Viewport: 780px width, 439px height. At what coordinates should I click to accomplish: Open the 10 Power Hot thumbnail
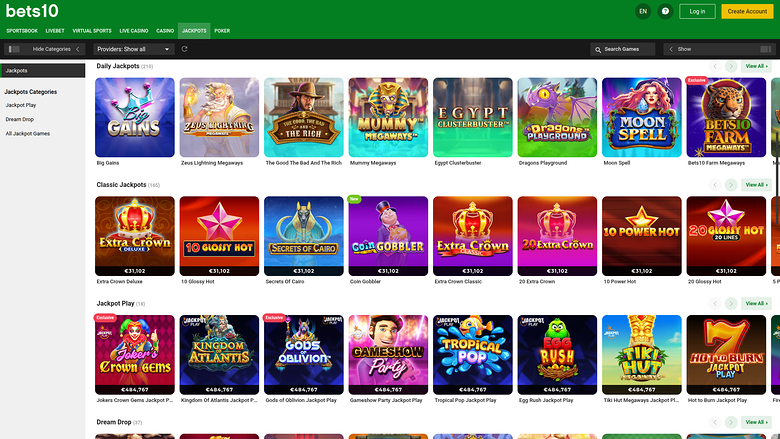click(x=642, y=236)
